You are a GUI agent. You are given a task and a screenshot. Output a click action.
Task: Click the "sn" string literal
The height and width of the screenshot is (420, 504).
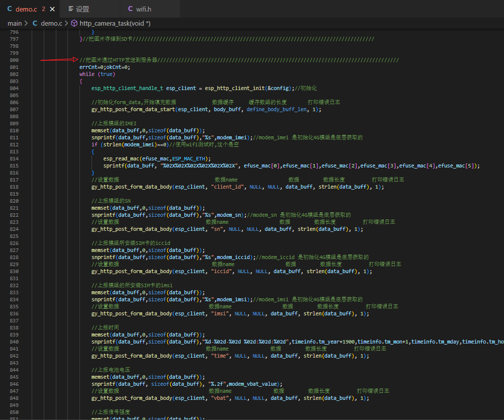coord(217,229)
